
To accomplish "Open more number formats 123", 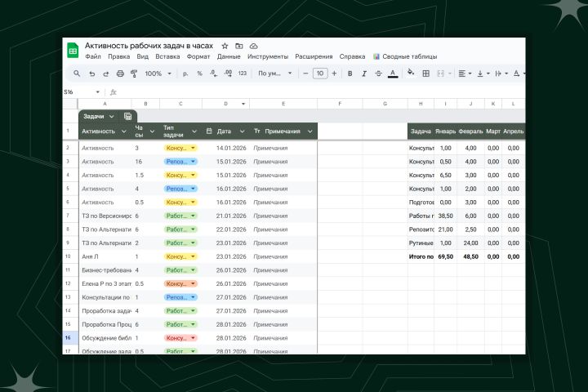I will (243, 73).
